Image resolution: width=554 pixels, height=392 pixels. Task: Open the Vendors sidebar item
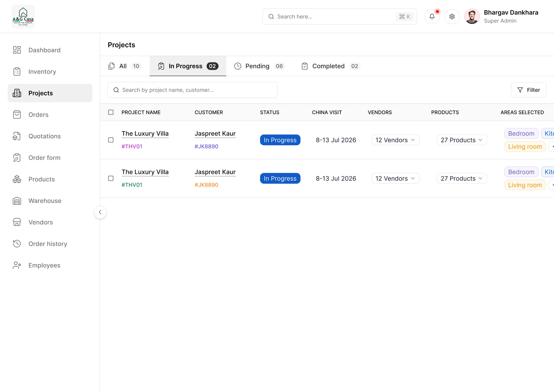pyautogui.click(x=50, y=222)
